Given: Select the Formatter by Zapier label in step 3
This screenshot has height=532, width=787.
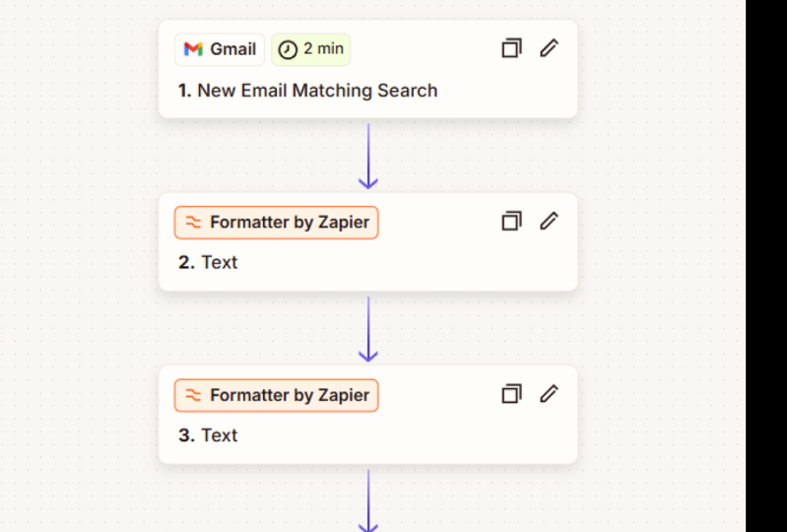Looking at the screenshot, I should tap(277, 395).
